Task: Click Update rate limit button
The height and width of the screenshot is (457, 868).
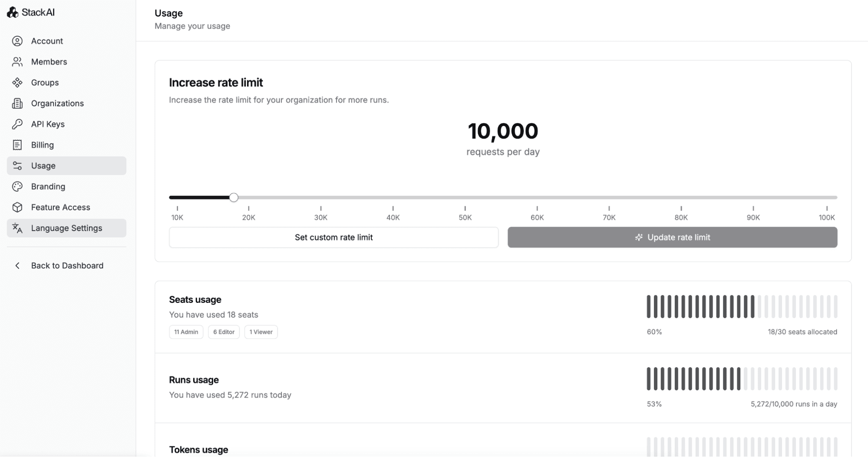Action: click(x=672, y=238)
